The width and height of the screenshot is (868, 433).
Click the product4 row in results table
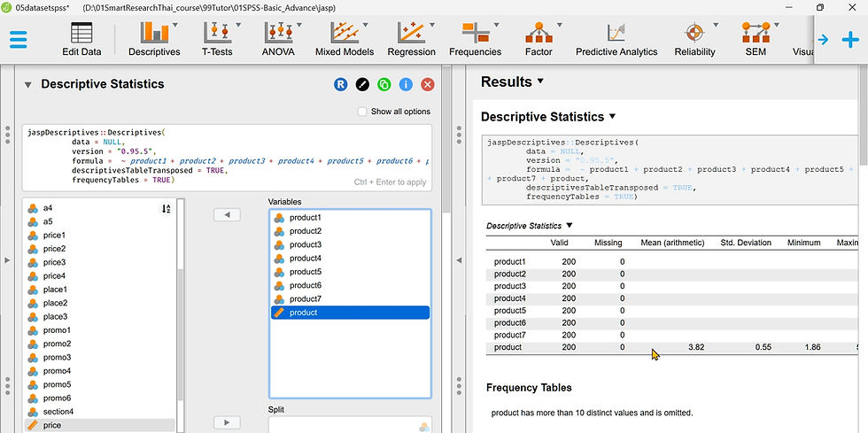click(x=672, y=298)
